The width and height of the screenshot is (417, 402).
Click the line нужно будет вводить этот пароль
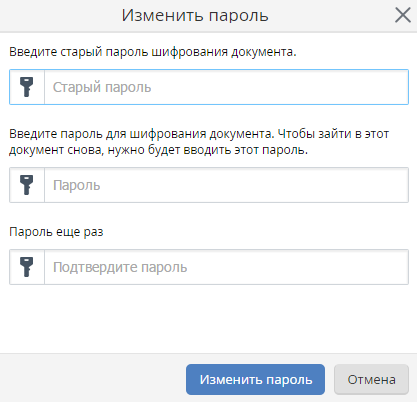point(208,150)
